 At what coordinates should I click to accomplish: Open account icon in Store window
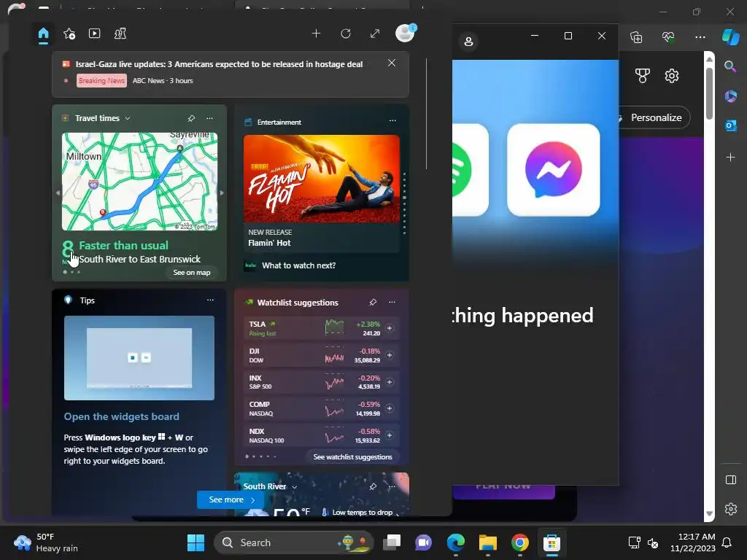click(468, 42)
